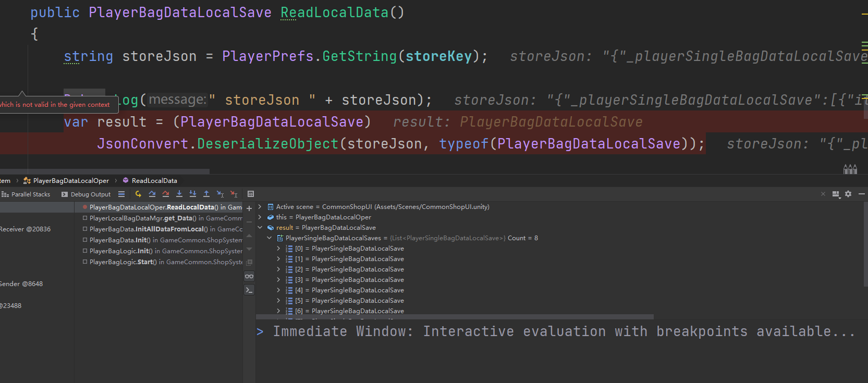Expand list element [5]
This screenshot has height=383, width=868.
coord(278,301)
